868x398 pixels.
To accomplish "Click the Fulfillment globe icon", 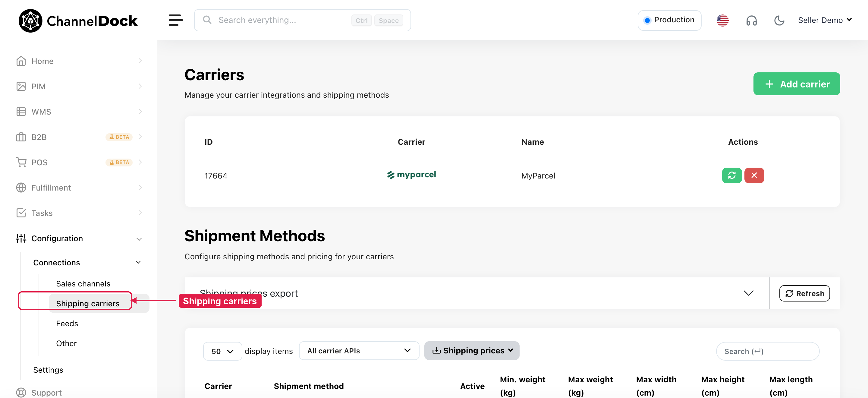I will pyautogui.click(x=21, y=187).
